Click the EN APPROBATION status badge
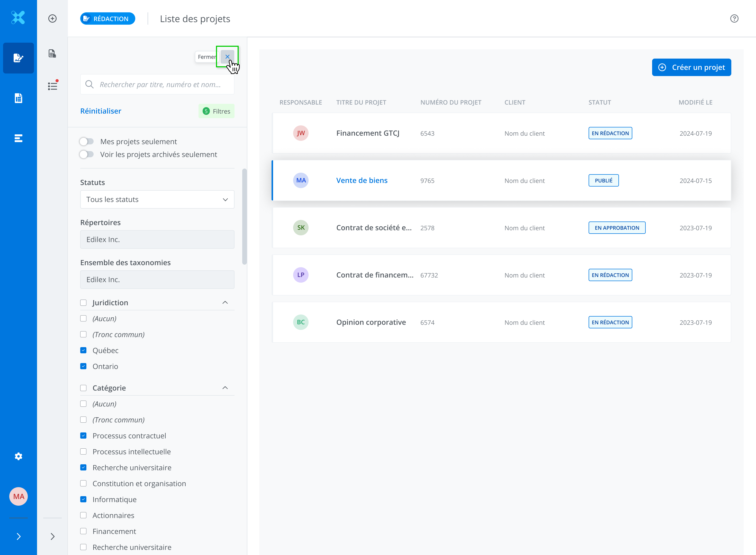 click(617, 228)
